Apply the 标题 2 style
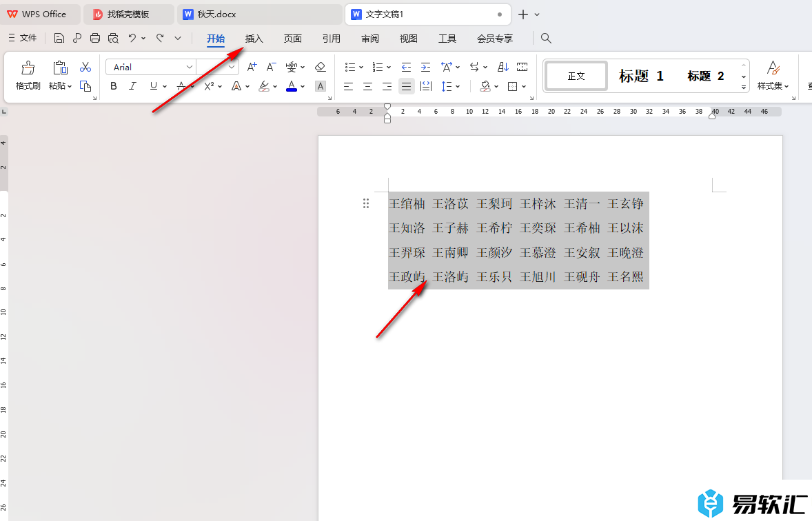812x521 pixels. click(705, 76)
